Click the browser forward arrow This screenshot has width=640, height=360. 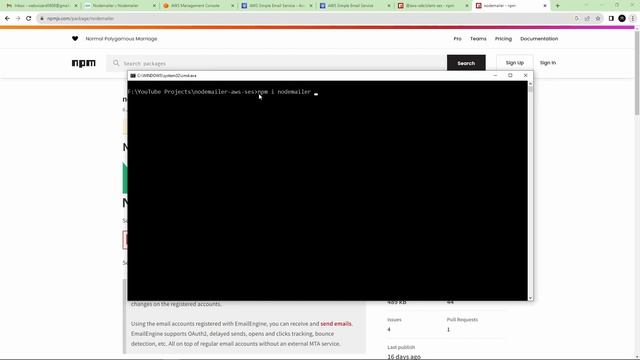(x=18, y=18)
